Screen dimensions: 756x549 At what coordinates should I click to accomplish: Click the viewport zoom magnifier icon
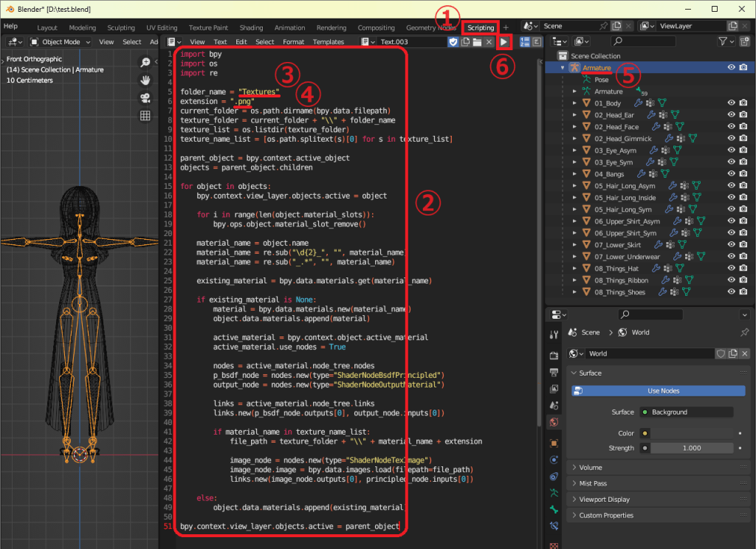pos(145,63)
